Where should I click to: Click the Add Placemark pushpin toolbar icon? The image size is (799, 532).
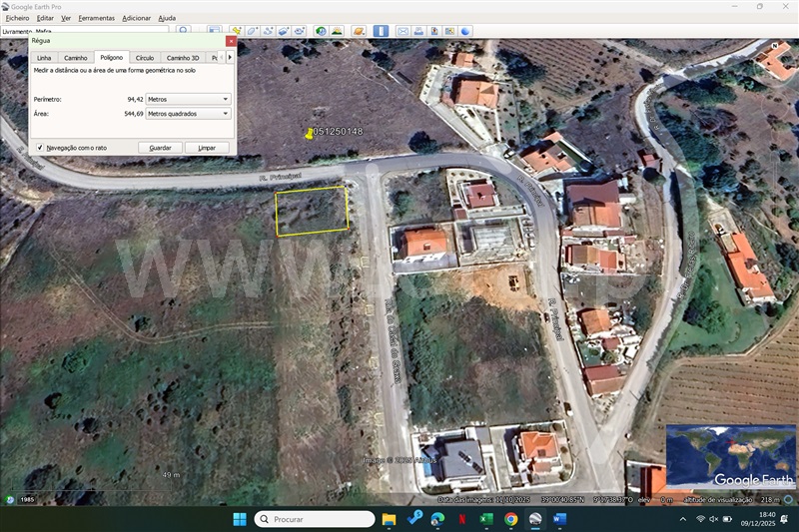coord(237,31)
